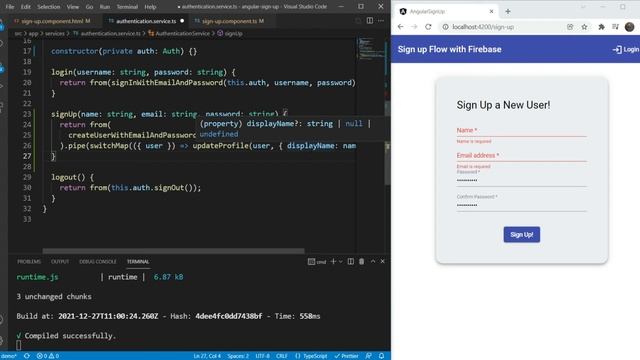Maximize the terminal panel with caret
The height and width of the screenshot is (360, 640).
[x=373, y=261]
